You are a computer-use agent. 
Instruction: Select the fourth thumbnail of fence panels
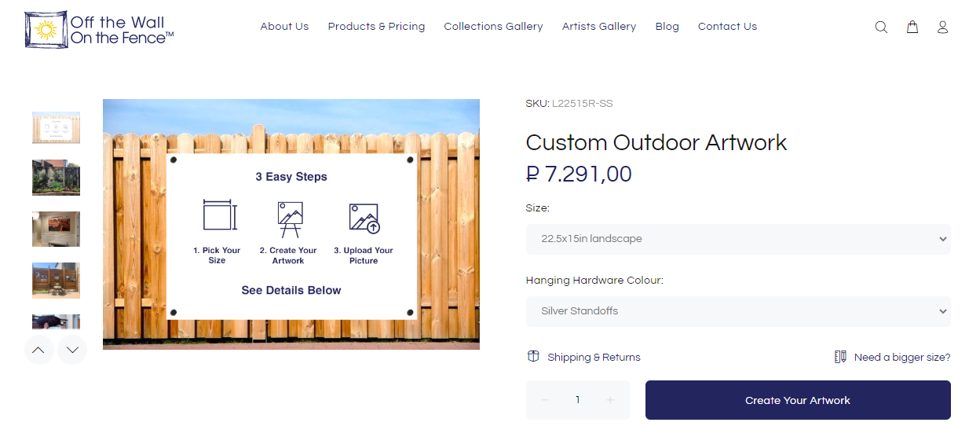[x=56, y=281]
